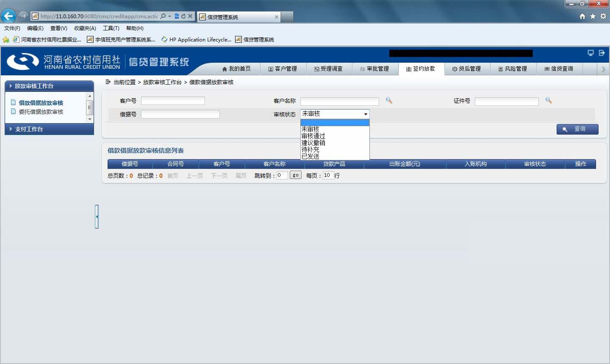Switch to the 审批管理 tab
610x364 pixels.
[x=375, y=69]
